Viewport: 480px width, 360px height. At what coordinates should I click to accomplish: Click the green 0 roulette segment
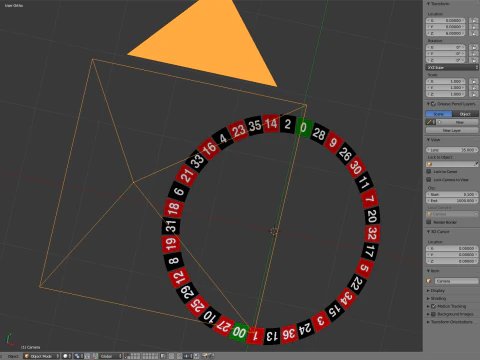click(x=304, y=127)
